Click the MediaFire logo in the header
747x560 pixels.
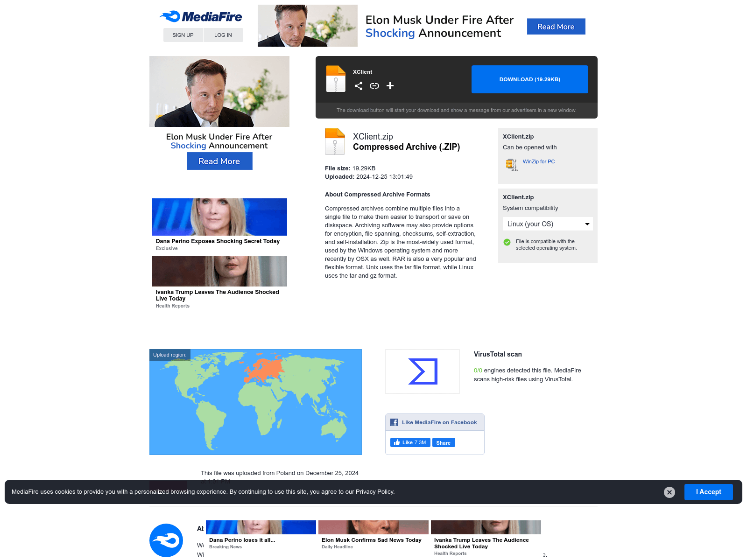[x=201, y=17]
